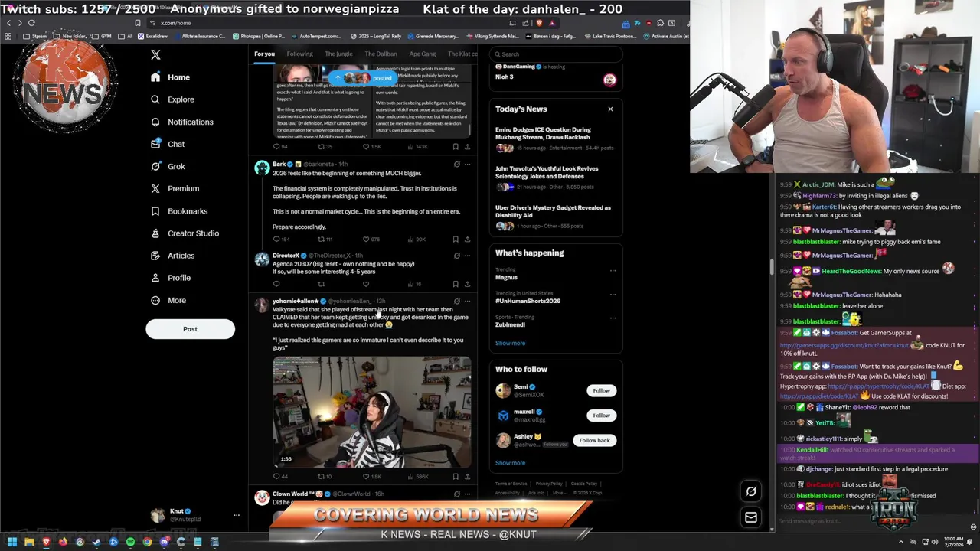Viewport: 980px width, 551px height.
Task: Open the floating messages envelope button
Action: (751, 517)
